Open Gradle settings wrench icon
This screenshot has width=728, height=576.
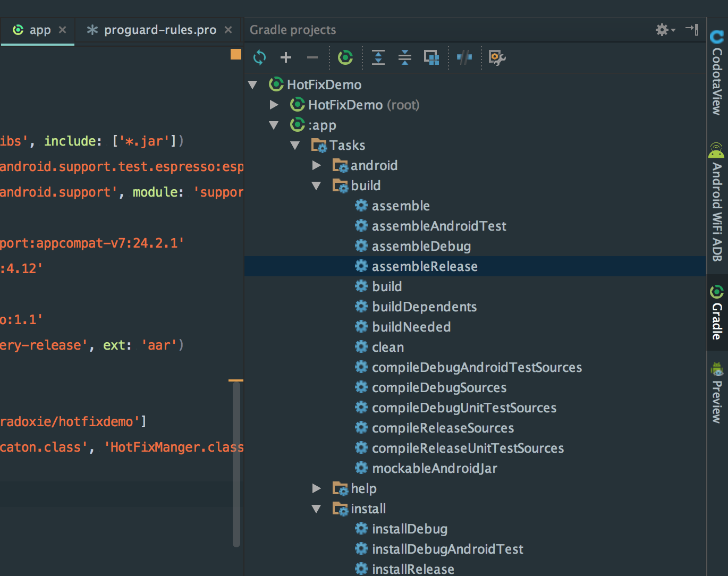click(x=497, y=57)
